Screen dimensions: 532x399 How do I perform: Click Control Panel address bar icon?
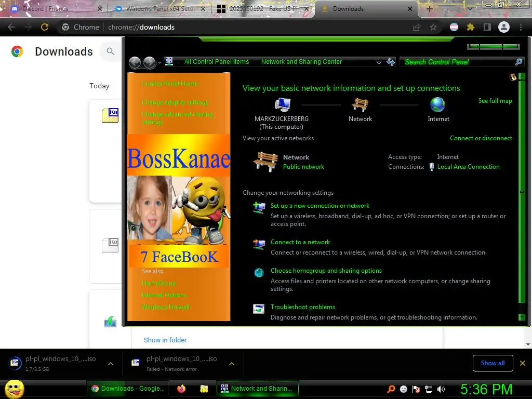(169, 61)
